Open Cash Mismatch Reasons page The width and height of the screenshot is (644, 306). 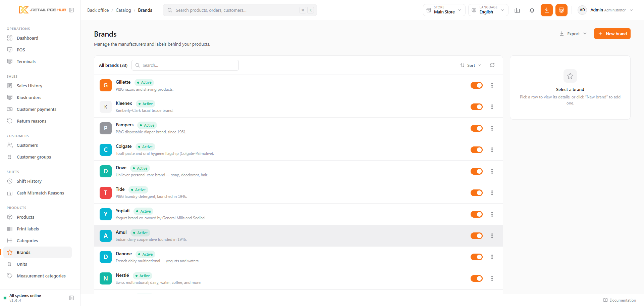click(38, 193)
